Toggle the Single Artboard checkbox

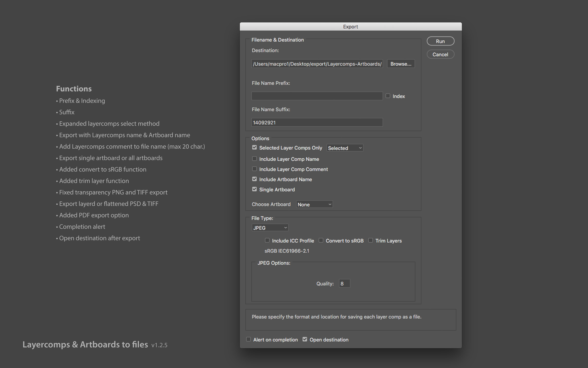pos(254,189)
